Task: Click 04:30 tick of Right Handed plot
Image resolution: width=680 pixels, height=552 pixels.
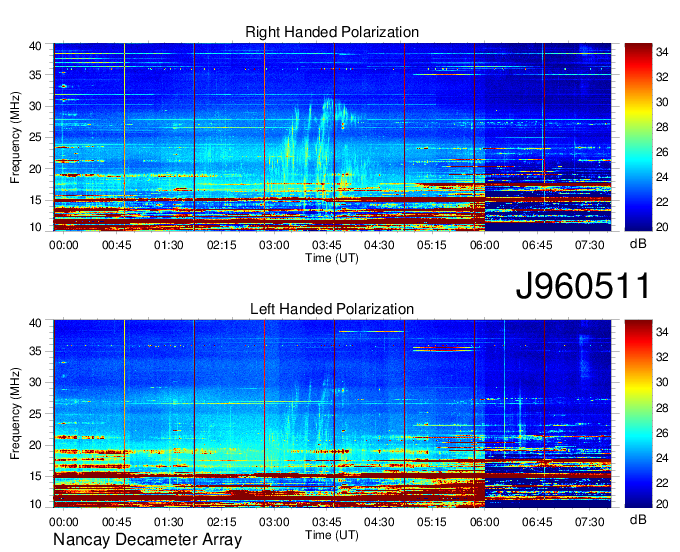Action: [x=379, y=245]
